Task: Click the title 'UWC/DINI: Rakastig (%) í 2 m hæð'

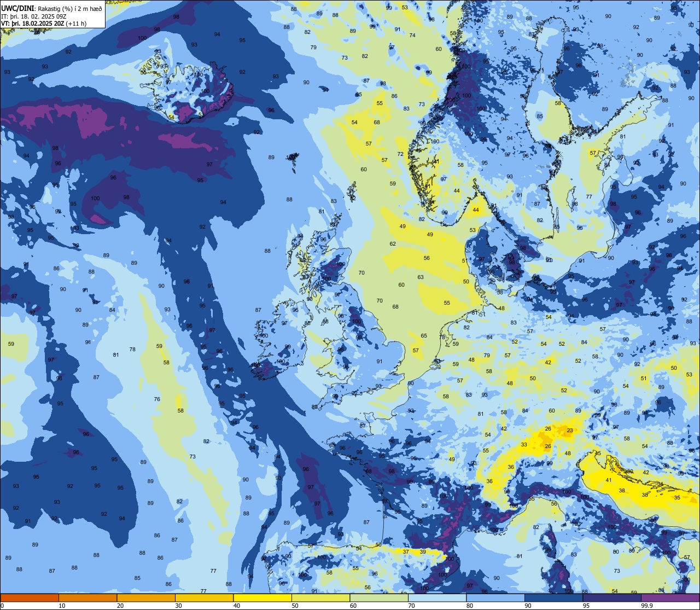Action: [x=51, y=8]
